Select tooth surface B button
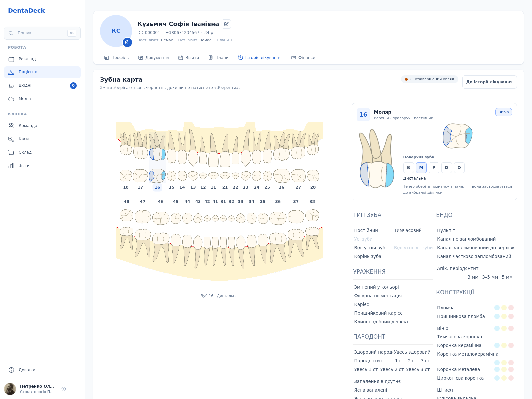532x399 pixels. pos(409,168)
